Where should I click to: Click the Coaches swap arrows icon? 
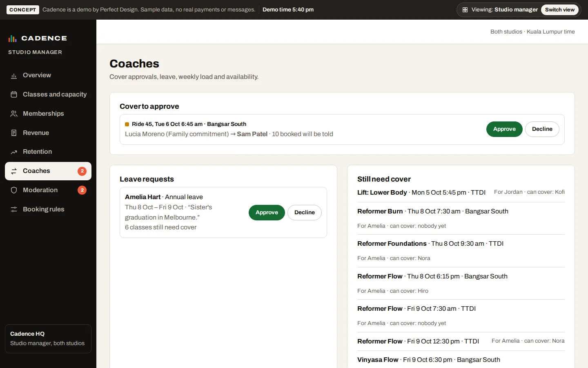[x=14, y=171]
